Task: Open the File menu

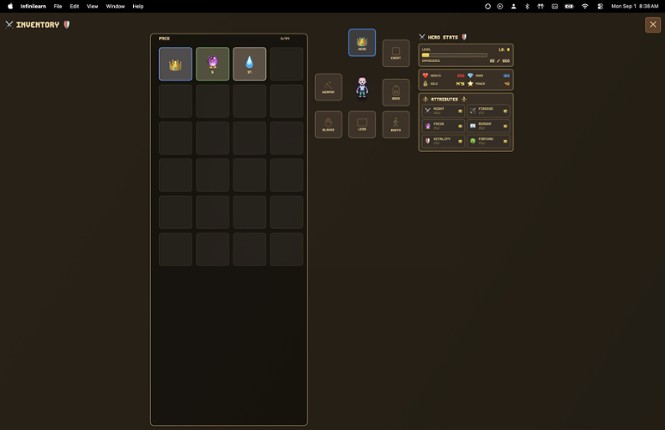Action: tap(58, 6)
